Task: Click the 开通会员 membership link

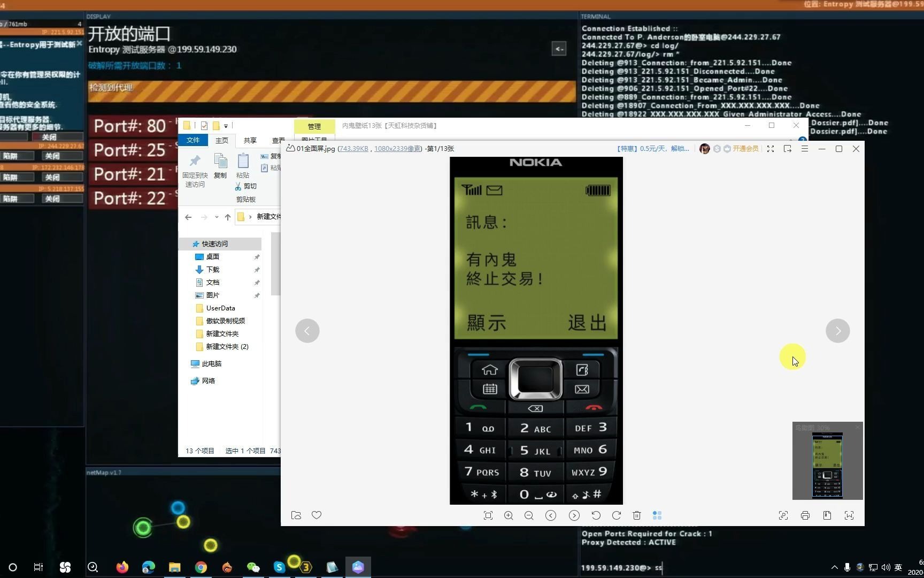Action: click(745, 149)
